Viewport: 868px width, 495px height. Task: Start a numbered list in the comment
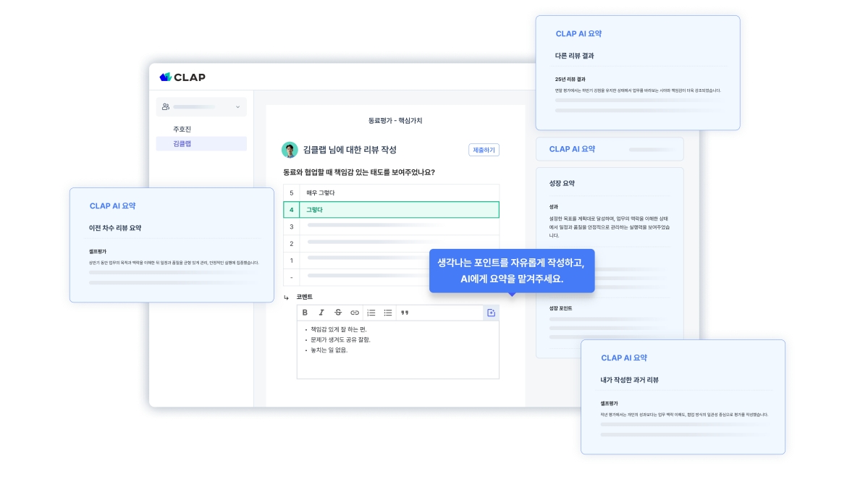coord(371,313)
